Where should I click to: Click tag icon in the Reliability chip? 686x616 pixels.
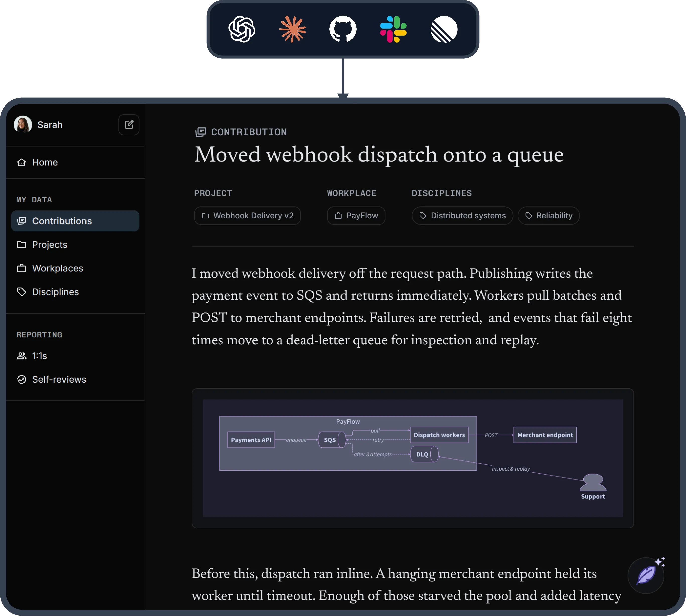point(529,216)
